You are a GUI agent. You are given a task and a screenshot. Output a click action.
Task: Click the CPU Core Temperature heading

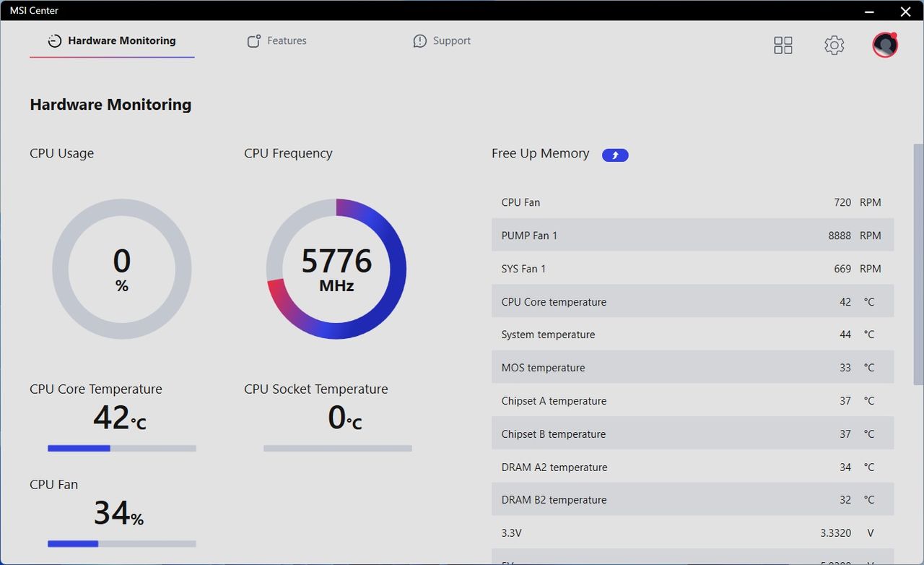click(x=96, y=389)
